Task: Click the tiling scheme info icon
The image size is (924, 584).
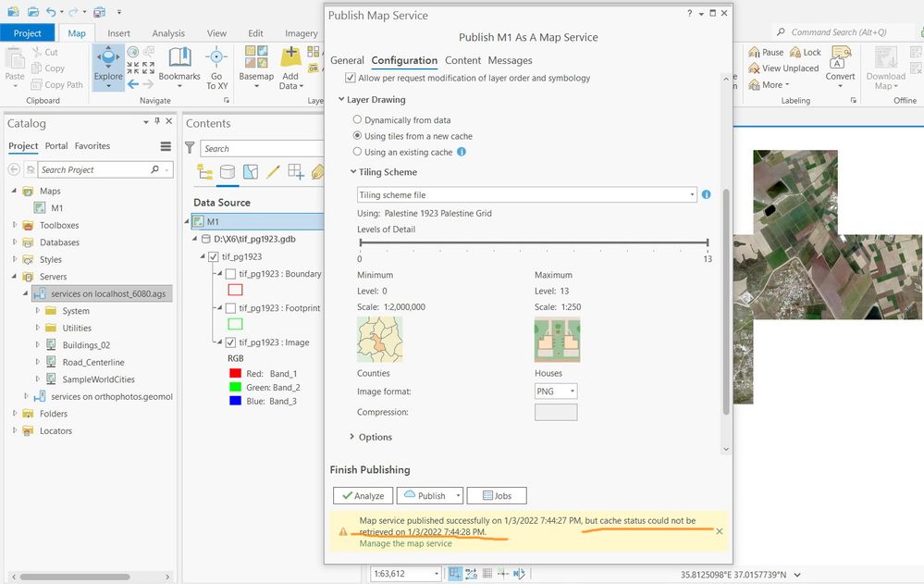Action: pos(706,194)
